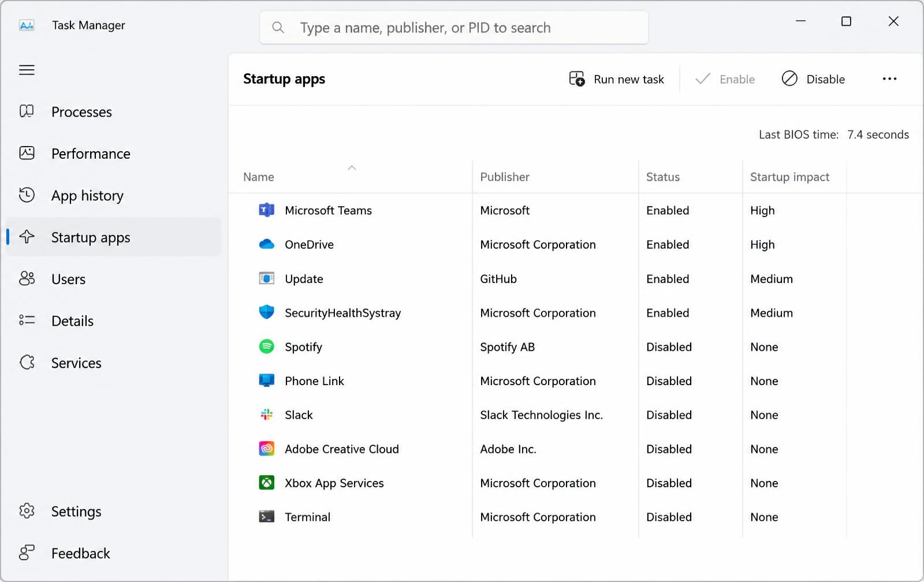The image size is (924, 582).
Task: Click the Services puzzle icon
Action: (x=27, y=363)
